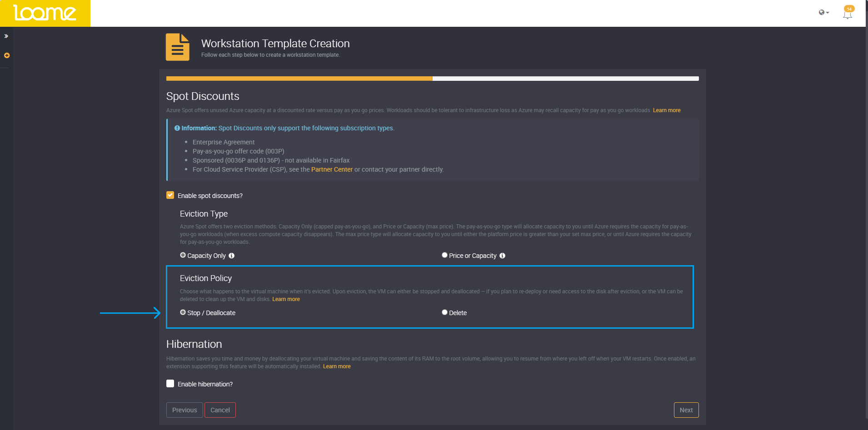Open the globe language dropdown
Image resolution: width=868 pixels, height=430 pixels.
pos(824,12)
